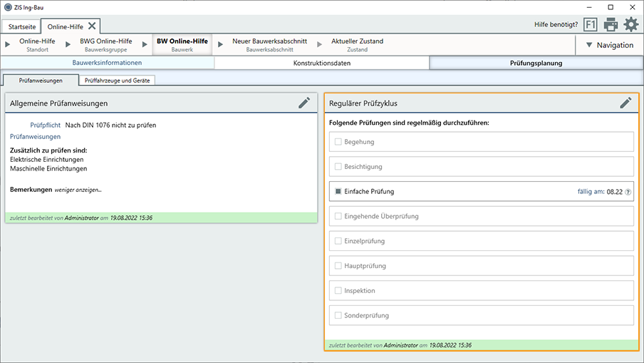
Task: Expand the Navigation dropdown
Action: pos(609,45)
